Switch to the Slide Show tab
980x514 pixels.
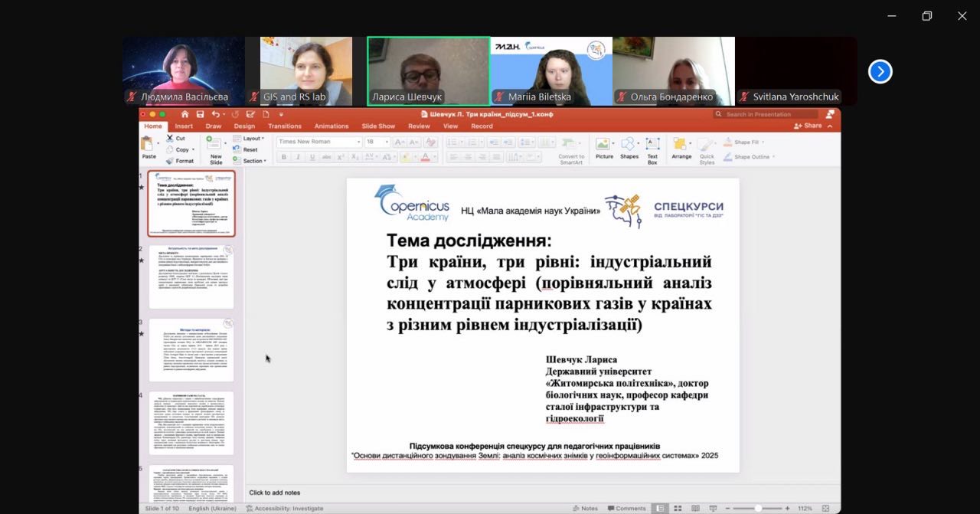(x=378, y=126)
